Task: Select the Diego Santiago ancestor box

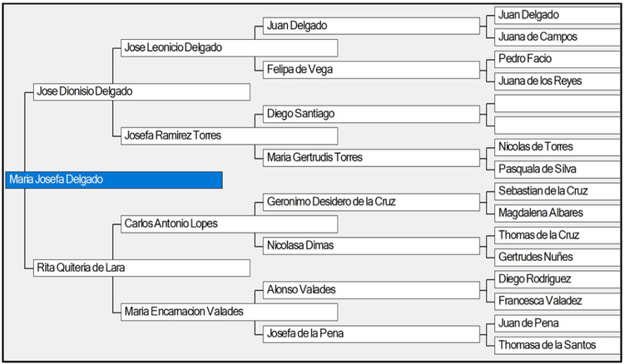Action: 371,114
